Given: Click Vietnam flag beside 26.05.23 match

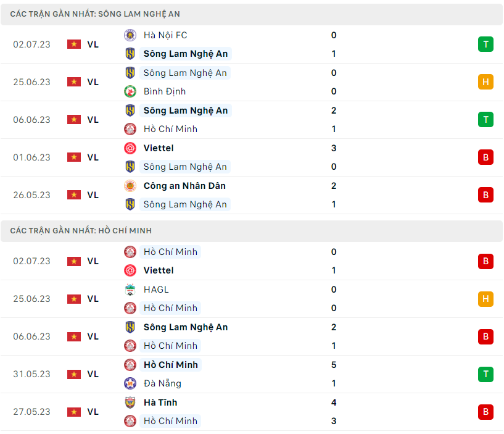Looking at the screenshot, I should point(74,195).
